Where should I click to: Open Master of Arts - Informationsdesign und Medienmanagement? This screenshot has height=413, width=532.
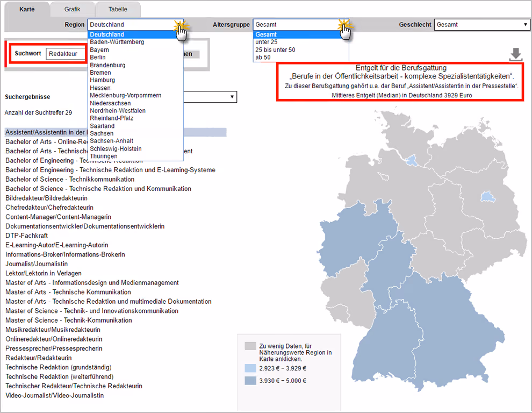click(92, 282)
